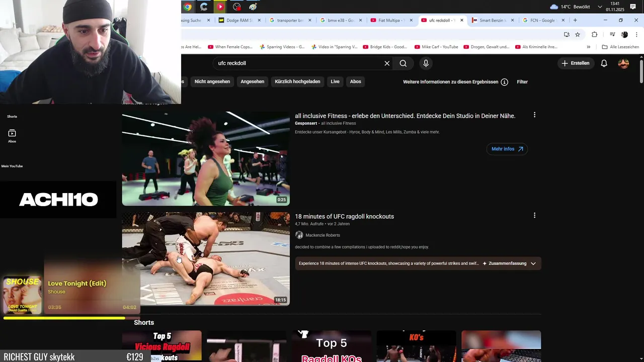Open the 18 minutes of UFC ragdoll knockouts title
Image resolution: width=644 pixels, height=362 pixels.
[x=344, y=216]
